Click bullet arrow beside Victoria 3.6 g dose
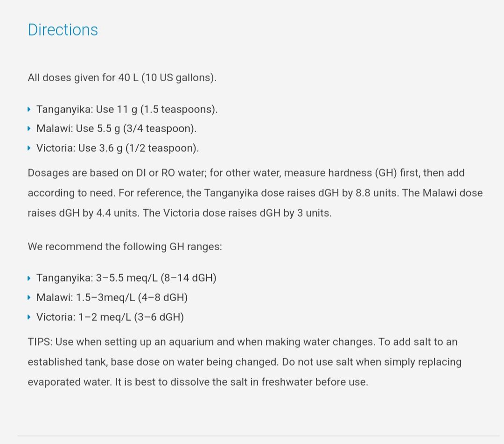The width and height of the screenshot is (504, 444). pyautogui.click(x=29, y=148)
